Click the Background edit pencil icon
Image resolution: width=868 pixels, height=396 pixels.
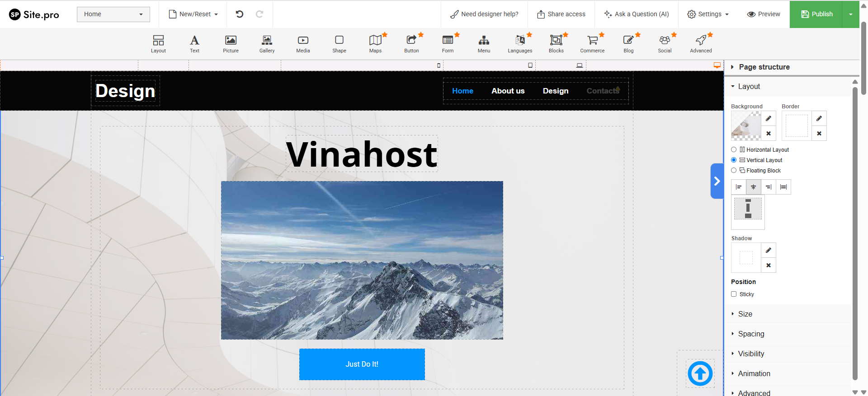[769, 119]
